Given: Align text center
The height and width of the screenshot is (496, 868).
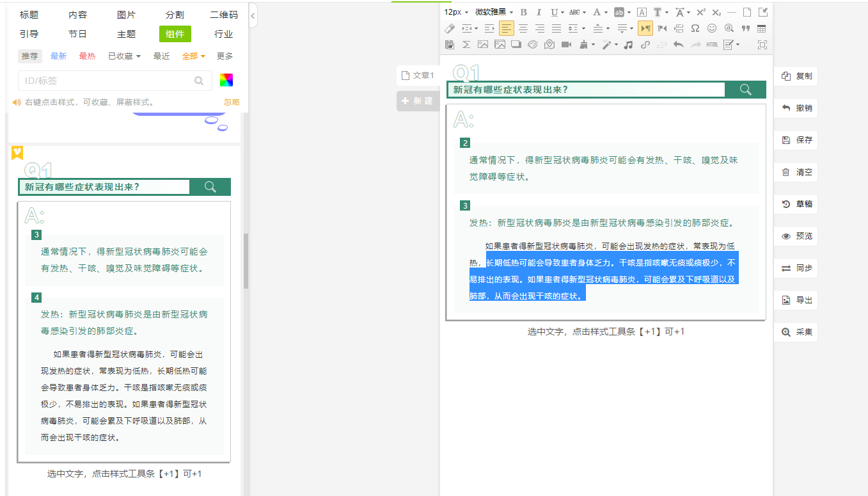Looking at the screenshot, I should [x=523, y=28].
